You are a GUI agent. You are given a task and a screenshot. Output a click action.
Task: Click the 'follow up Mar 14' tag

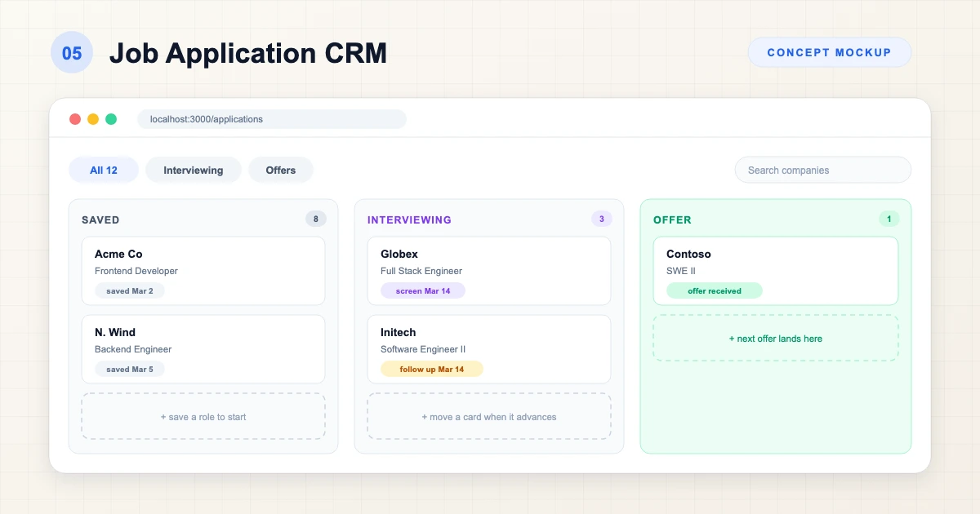coord(432,369)
